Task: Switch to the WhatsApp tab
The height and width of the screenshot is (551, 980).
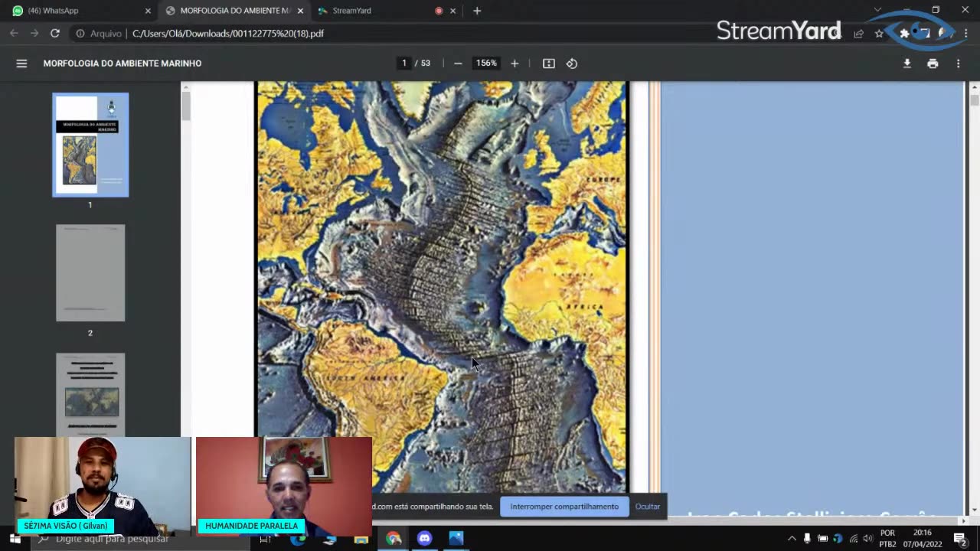Action: pos(80,11)
